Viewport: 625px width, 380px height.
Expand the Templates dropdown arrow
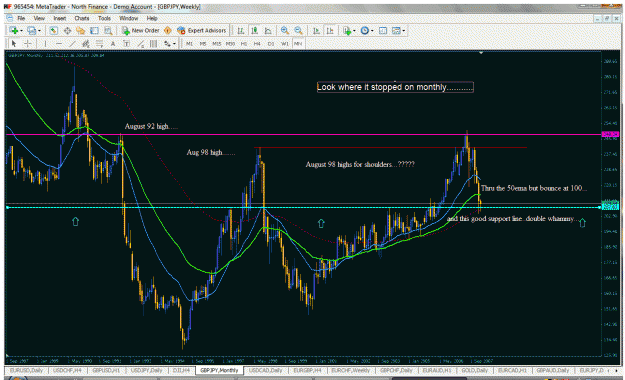click(404, 31)
